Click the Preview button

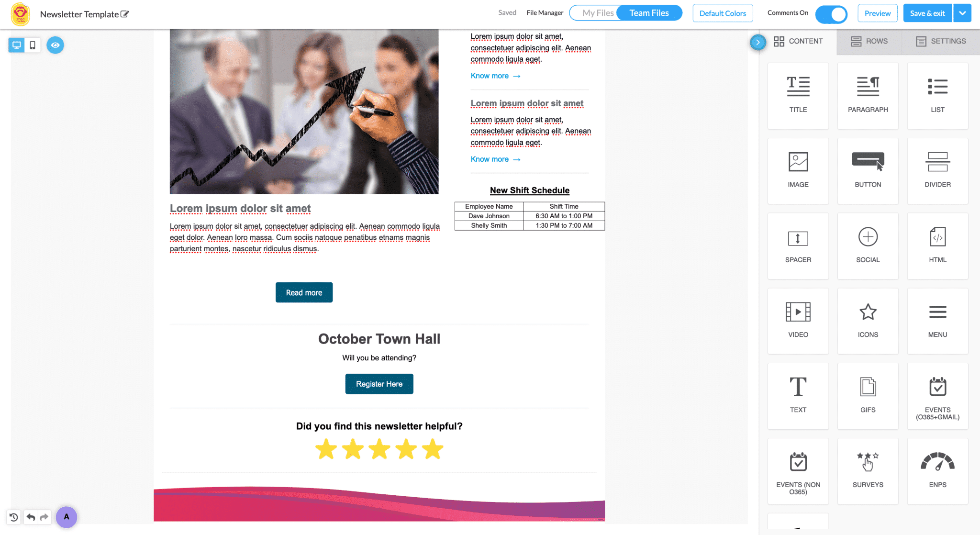point(878,13)
